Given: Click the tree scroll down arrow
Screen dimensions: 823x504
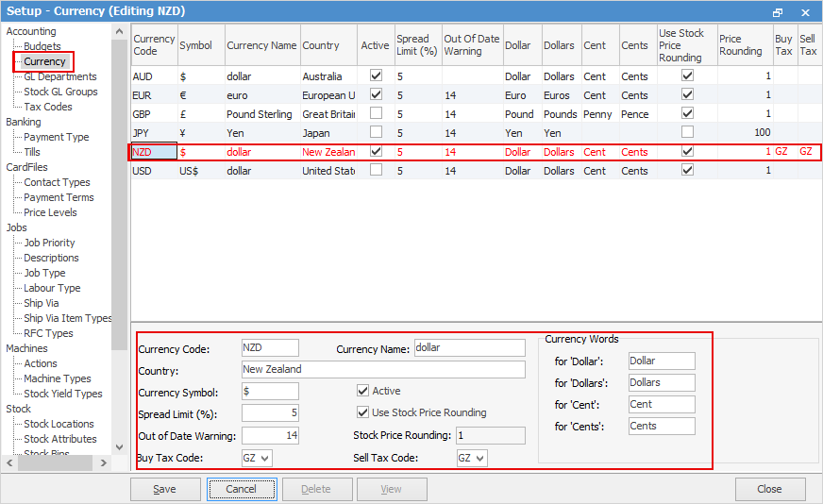Looking at the screenshot, I should click(119, 447).
